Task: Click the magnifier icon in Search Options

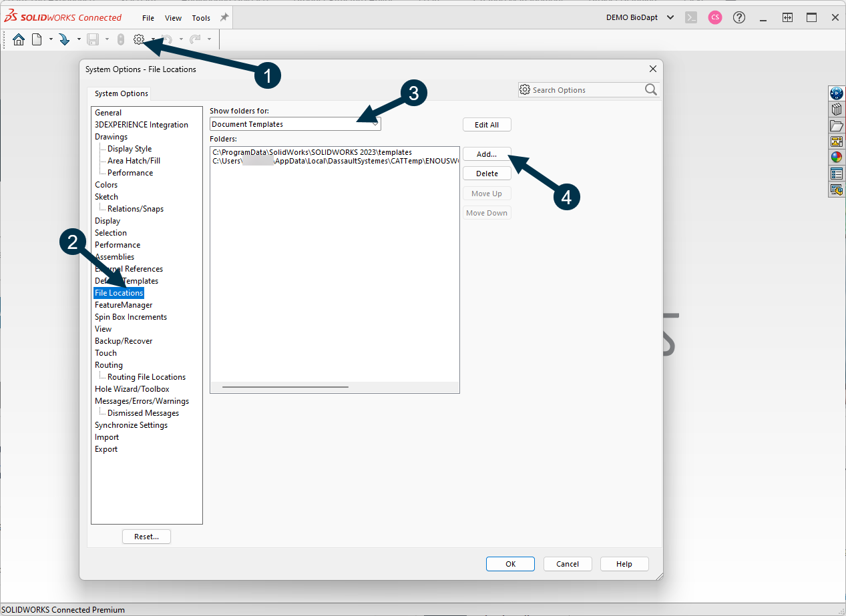Action: (651, 89)
